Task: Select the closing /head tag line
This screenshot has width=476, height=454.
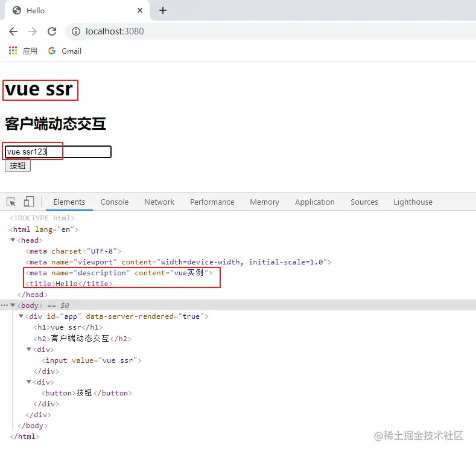Action: coord(33,295)
